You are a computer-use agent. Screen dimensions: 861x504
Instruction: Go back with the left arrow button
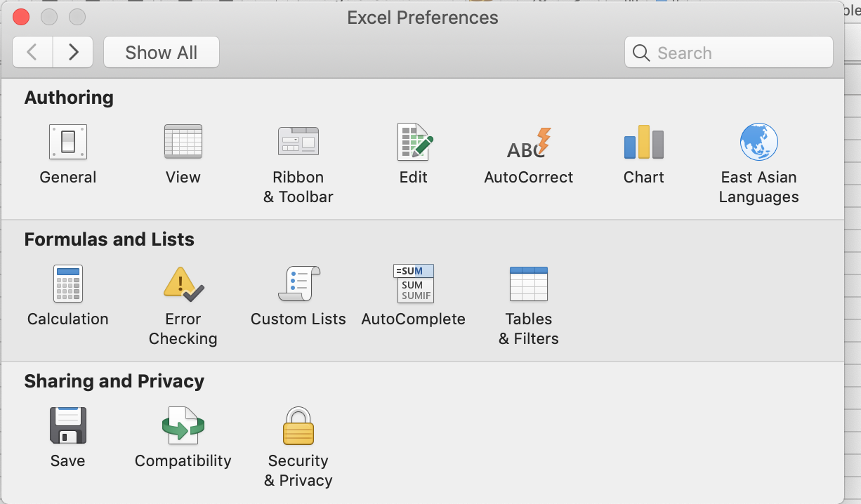32,53
